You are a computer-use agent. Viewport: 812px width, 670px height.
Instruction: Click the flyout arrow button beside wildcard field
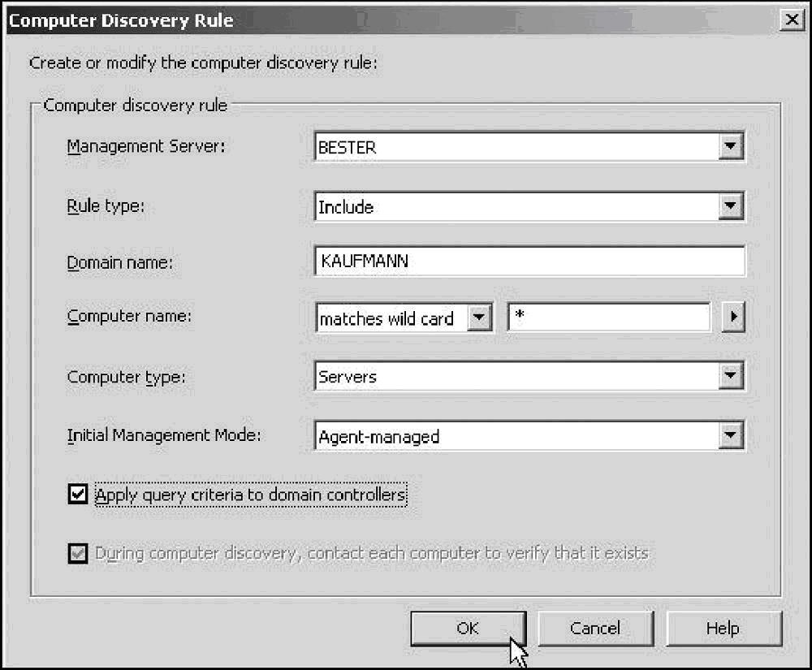pyautogui.click(x=733, y=318)
